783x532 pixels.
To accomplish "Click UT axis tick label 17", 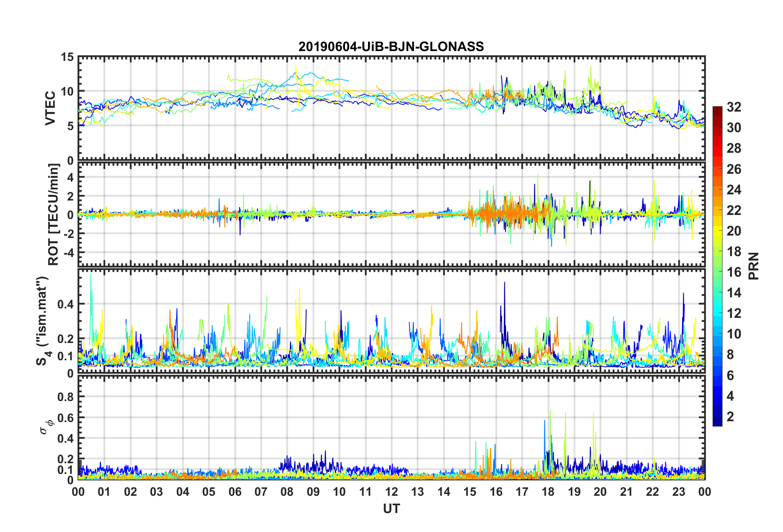I will coord(522,492).
